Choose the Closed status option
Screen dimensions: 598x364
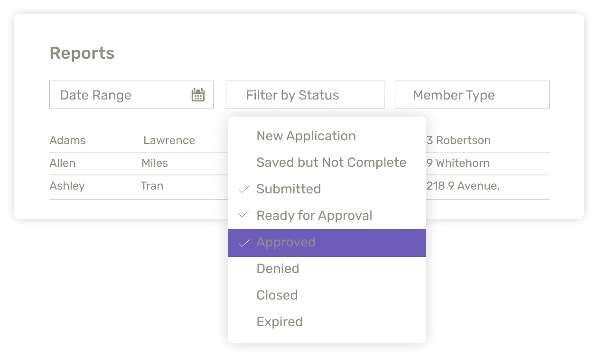[x=277, y=295]
